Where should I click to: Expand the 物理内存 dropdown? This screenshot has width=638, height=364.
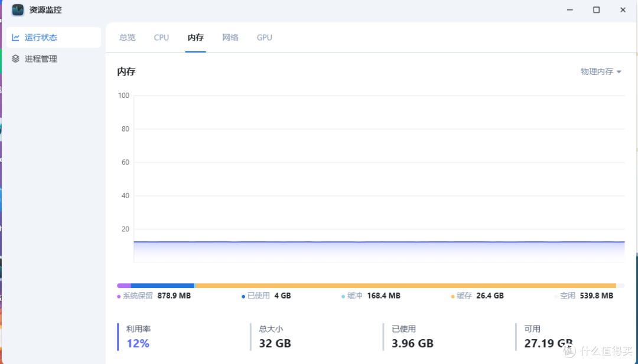coord(601,71)
